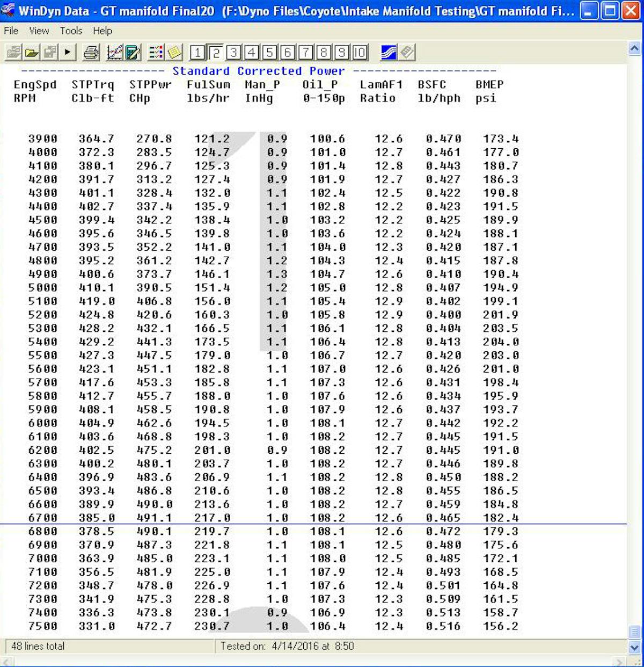The height and width of the screenshot is (667, 644).
Task: Toggle data page 5 view
Action: [x=269, y=52]
